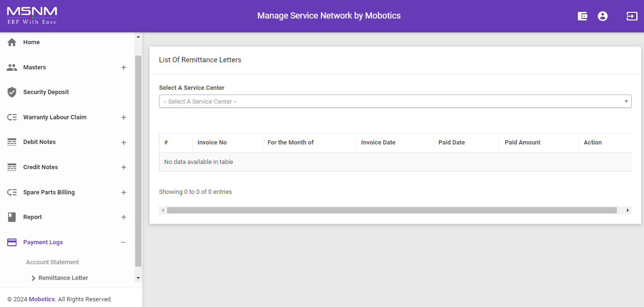Screen dimensions: 644x307
Task: Click the table's horizontal scrollbar right arrow
Action: pyautogui.click(x=627, y=210)
